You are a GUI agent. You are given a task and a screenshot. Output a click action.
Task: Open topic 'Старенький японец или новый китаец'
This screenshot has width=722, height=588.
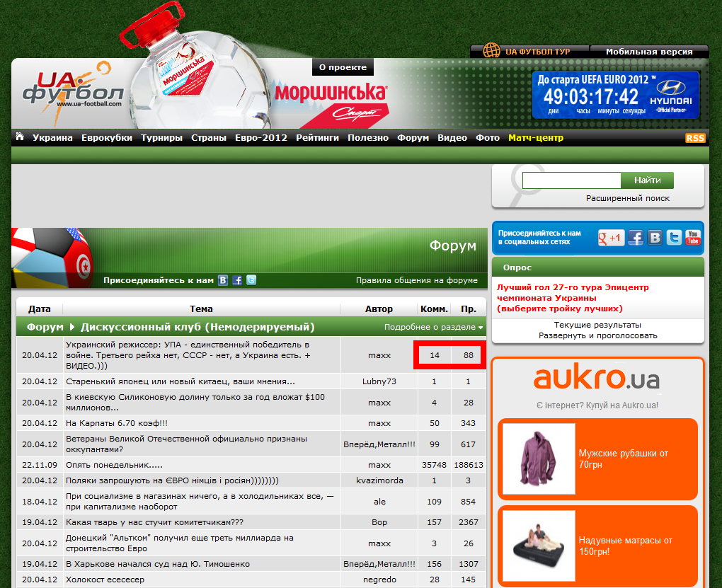(x=180, y=381)
